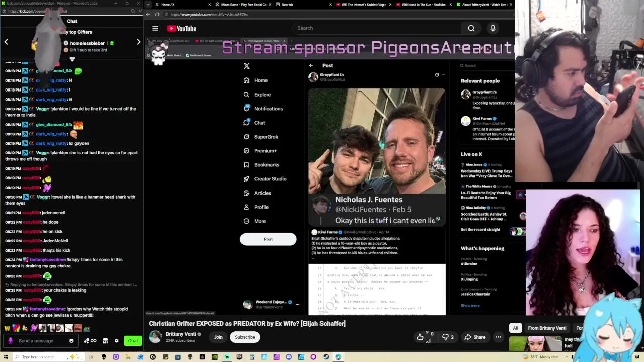Viewport: 644px width, 362px height.
Task: Open more actions menu beside Share
Action: (498, 337)
